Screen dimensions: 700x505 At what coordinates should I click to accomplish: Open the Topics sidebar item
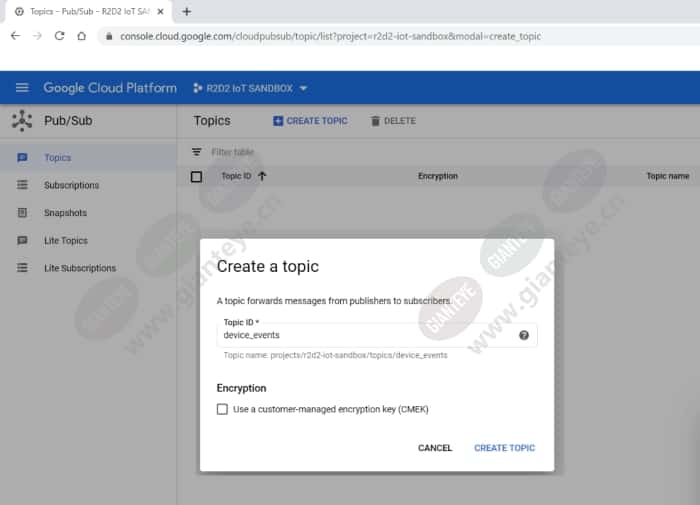click(x=88, y=158)
